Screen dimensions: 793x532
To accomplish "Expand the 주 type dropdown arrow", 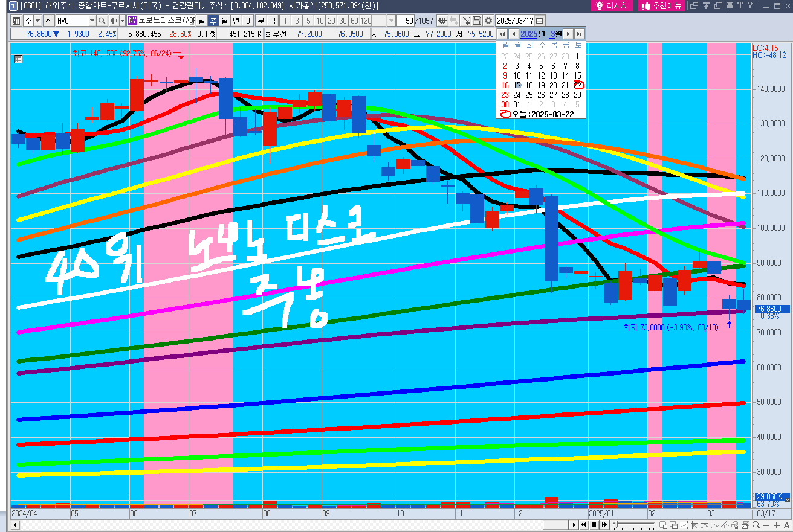I will pyautogui.click(x=39, y=21).
